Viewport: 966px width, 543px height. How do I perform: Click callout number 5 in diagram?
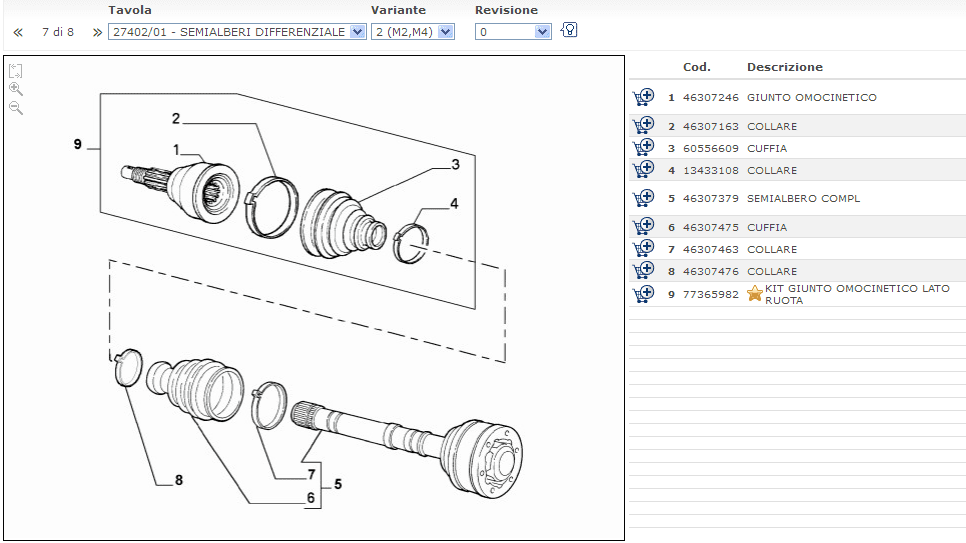[x=338, y=484]
